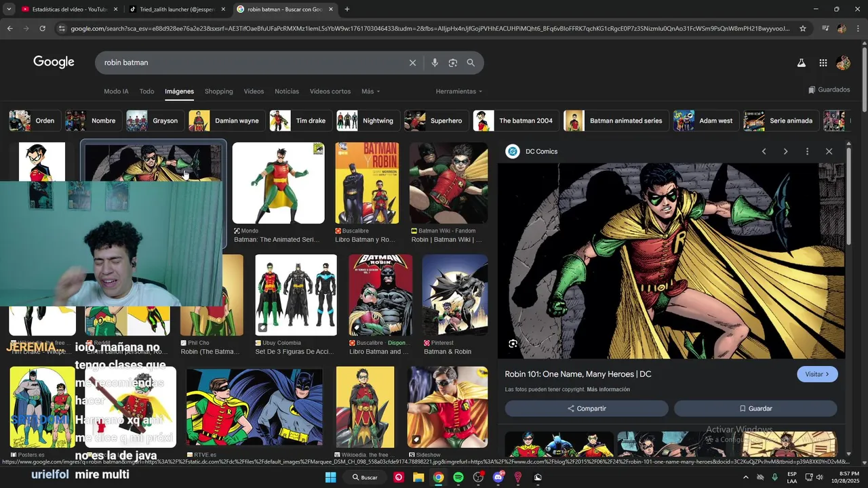
Task: Open the preview panel three-dot menu
Action: [807, 151]
